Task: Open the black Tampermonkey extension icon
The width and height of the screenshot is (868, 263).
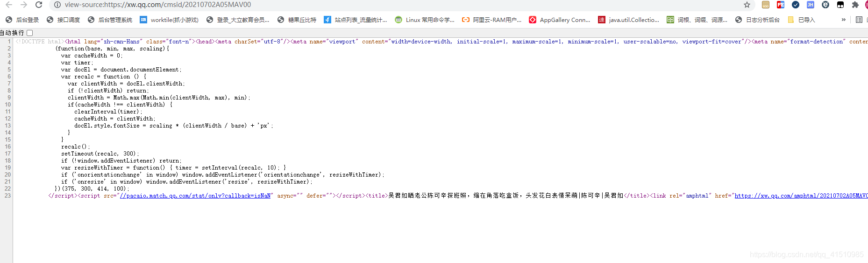Action: (840, 5)
